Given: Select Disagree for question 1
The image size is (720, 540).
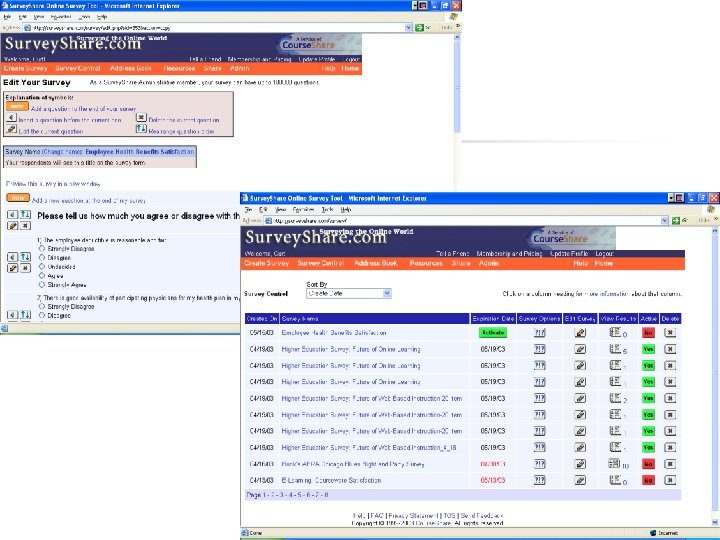Looking at the screenshot, I should (x=42, y=258).
